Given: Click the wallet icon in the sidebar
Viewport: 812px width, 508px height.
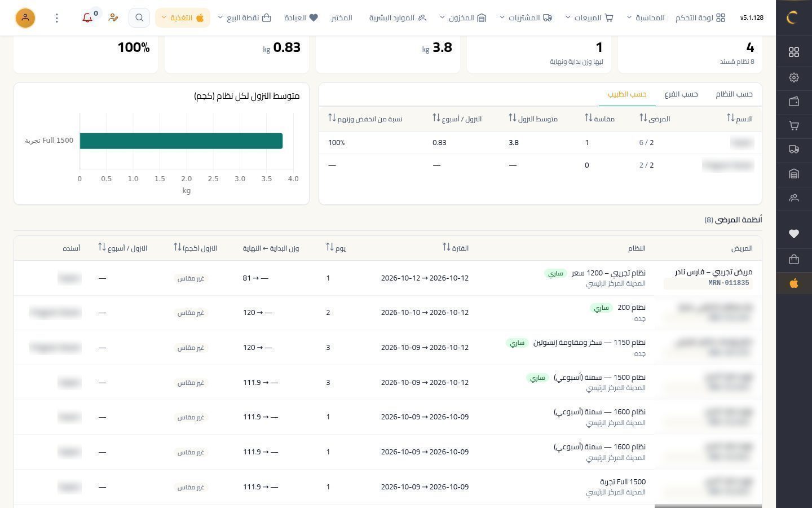Looking at the screenshot, I should click(x=794, y=102).
